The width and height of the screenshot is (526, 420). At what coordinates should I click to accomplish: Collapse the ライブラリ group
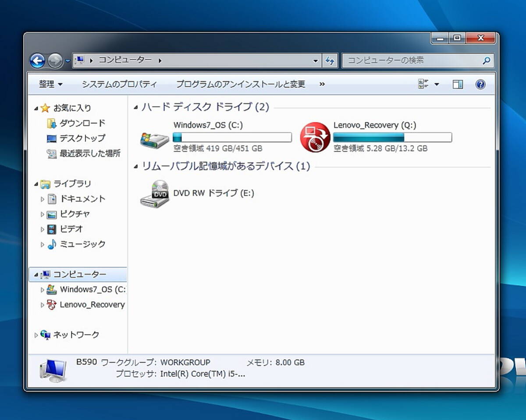[36, 184]
